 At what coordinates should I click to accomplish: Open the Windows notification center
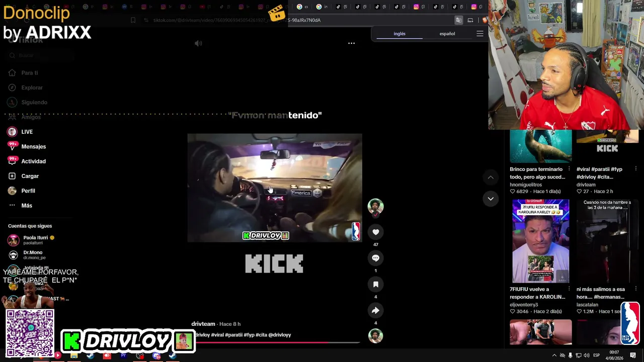[633, 355]
